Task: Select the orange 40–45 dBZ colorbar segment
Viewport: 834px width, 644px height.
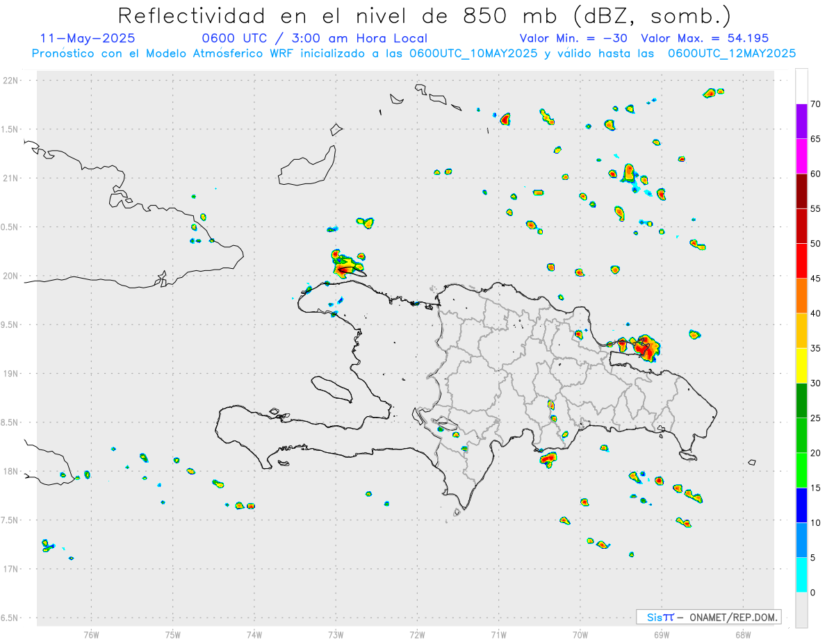Action: [801, 296]
